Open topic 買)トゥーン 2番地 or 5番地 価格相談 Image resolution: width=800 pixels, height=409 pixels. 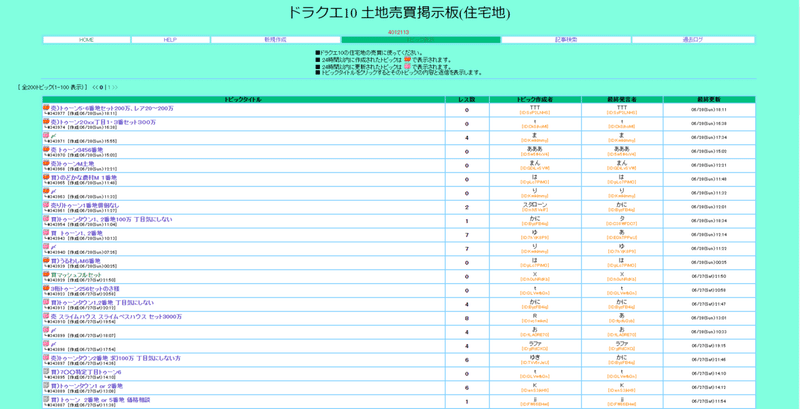pos(100,399)
